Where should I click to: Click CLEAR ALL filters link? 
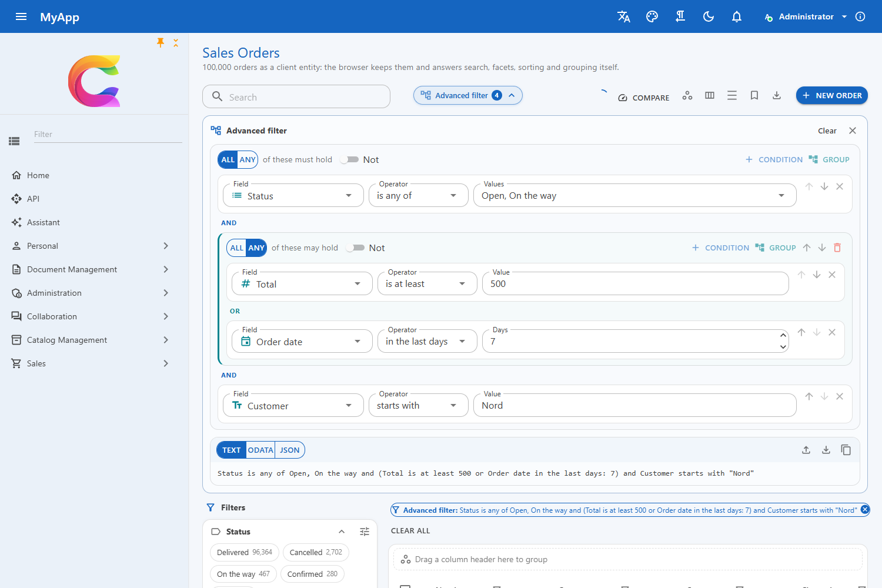410,530
